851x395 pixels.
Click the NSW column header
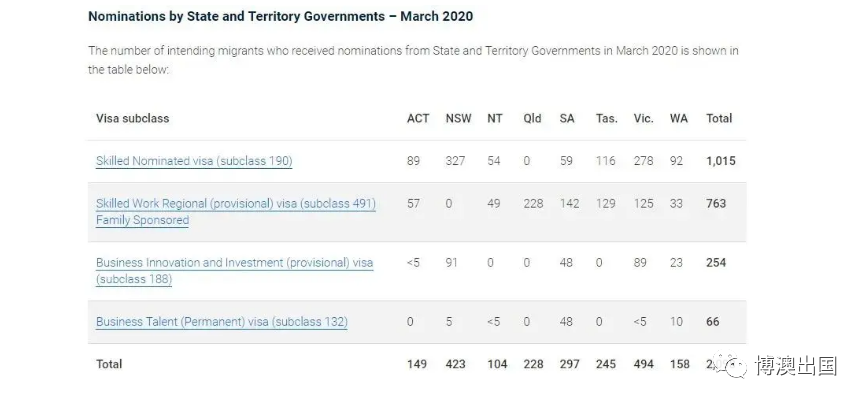tap(459, 118)
